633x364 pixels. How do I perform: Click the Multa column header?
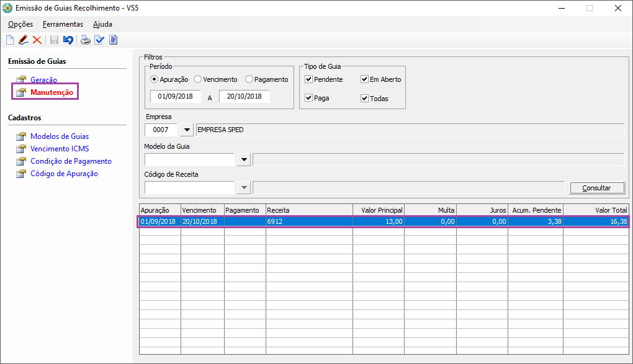[430, 210]
